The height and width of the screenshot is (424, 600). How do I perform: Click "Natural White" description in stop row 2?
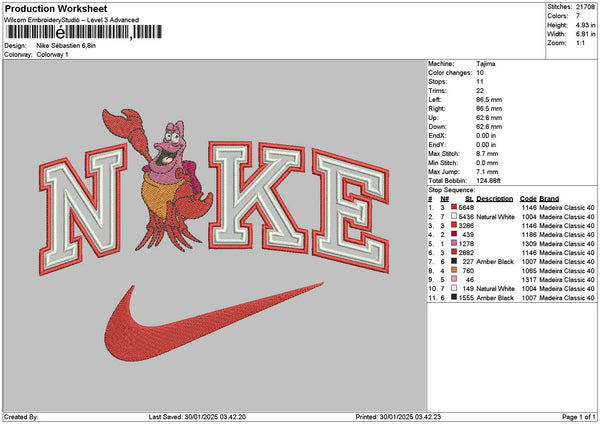[496, 217]
